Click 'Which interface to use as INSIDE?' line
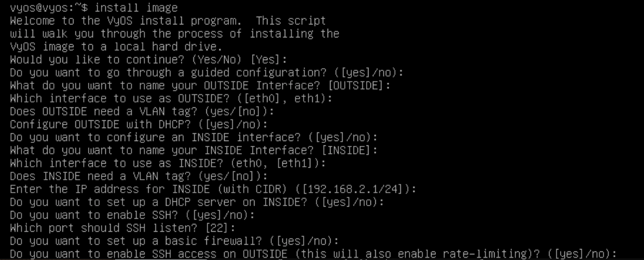This screenshot has width=644, height=260. [x=168, y=162]
